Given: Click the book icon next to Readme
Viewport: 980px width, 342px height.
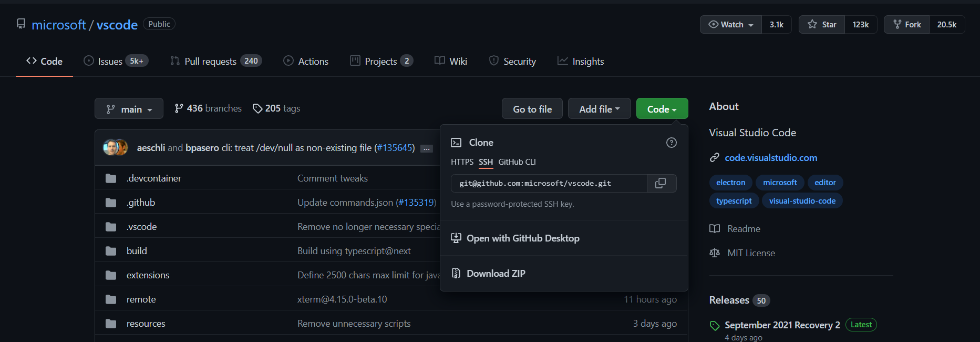Looking at the screenshot, I should tap(715, 229).
